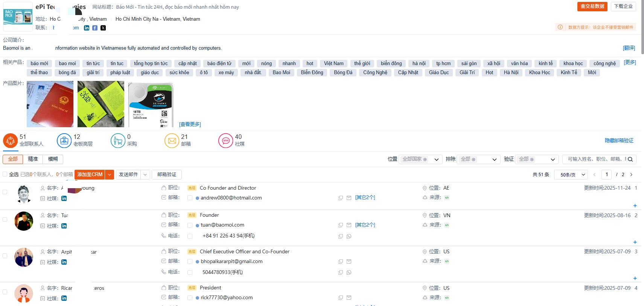Click the social media (社媒) 40 icon
Viewport: 644px width, 306px height.
225,141
